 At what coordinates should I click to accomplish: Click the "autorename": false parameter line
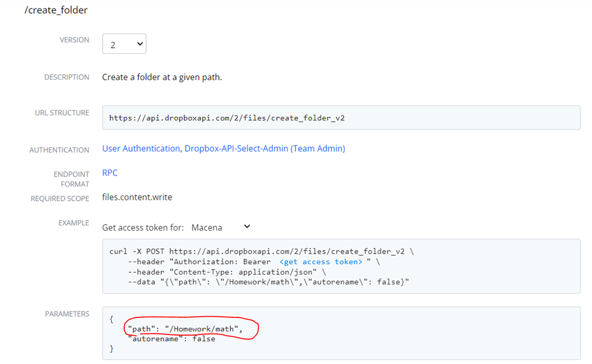click(171, 338)
